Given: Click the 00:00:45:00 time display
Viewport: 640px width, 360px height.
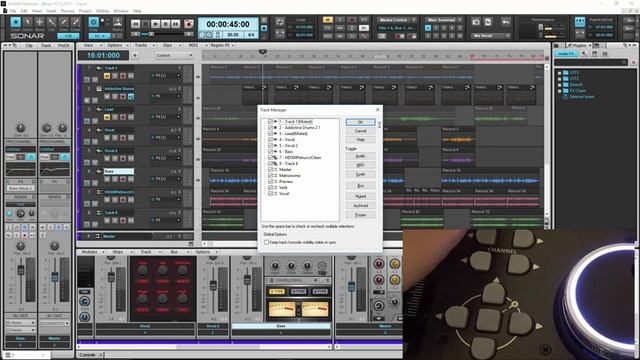Looking at the screenshot, I should pos(228,24).
